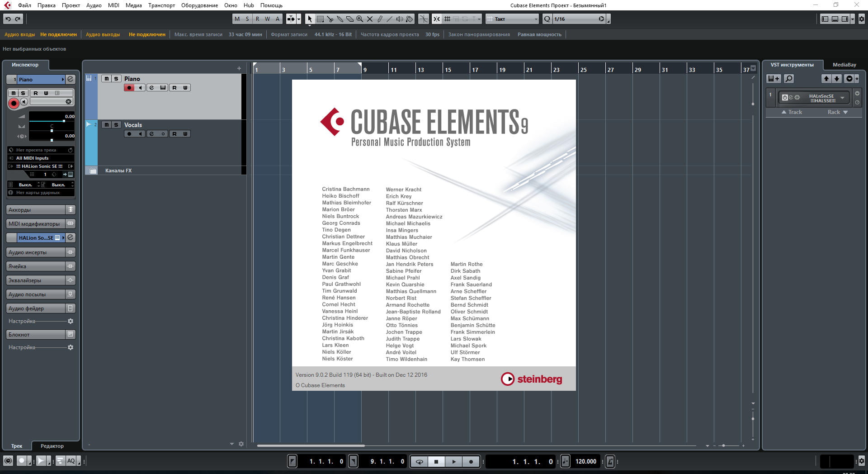Open the Транспорт menu

tap(161, 5)
